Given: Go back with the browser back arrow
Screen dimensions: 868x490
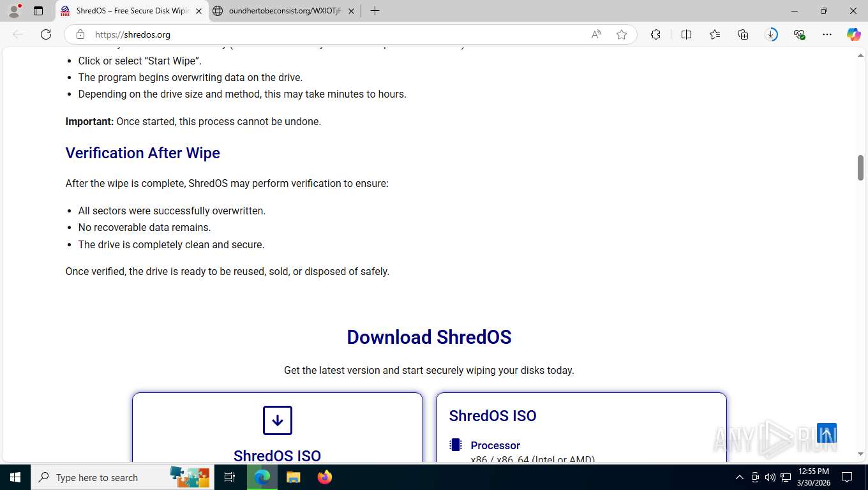Looking at the screenshot, I should pyautogui.click(x=18, y=34).
